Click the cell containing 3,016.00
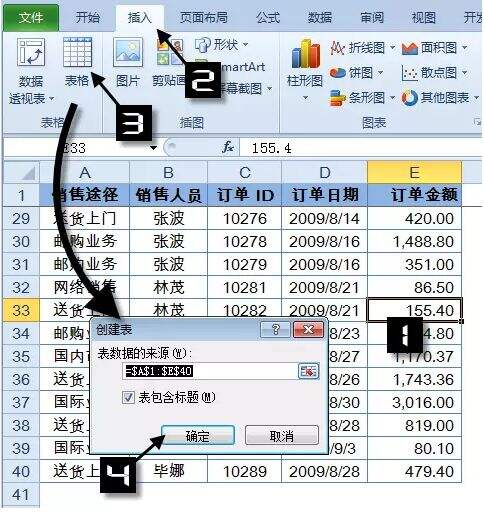The height and width of the screenshot is (513, 484). tap(414, 402)
